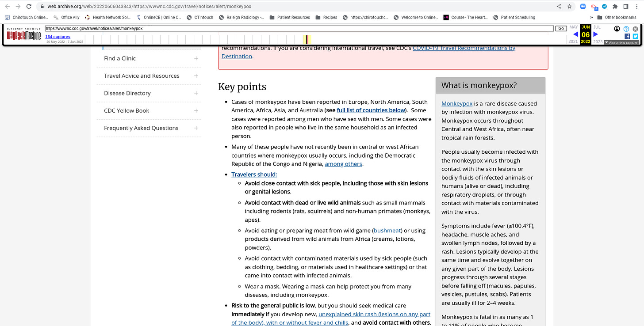The width and height of the screenshot is (644, 326).
Task: Expand the Find a Clinic menu
Action: (196, 58)
